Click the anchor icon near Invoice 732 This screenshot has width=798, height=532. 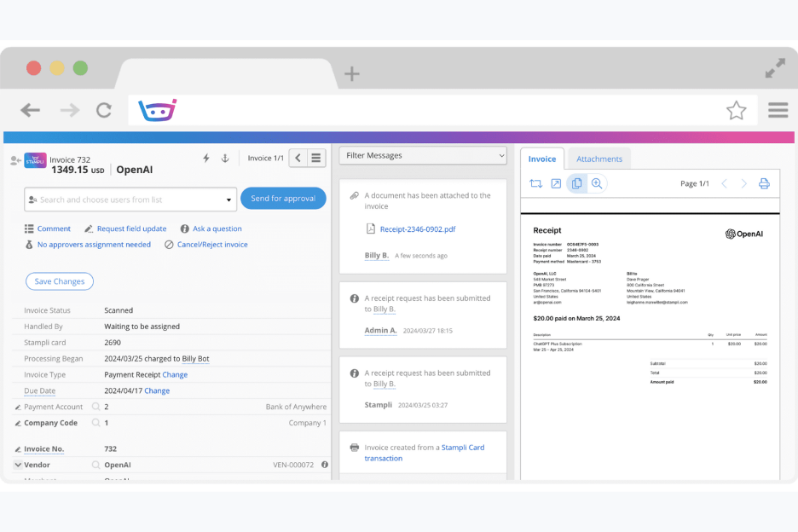tap(225, 159)
